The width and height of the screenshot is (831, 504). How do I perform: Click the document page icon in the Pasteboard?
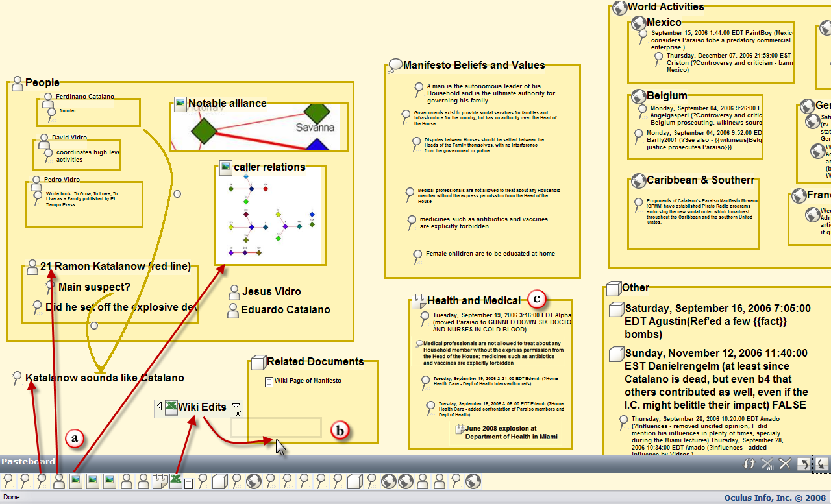(x=188, y=483)
